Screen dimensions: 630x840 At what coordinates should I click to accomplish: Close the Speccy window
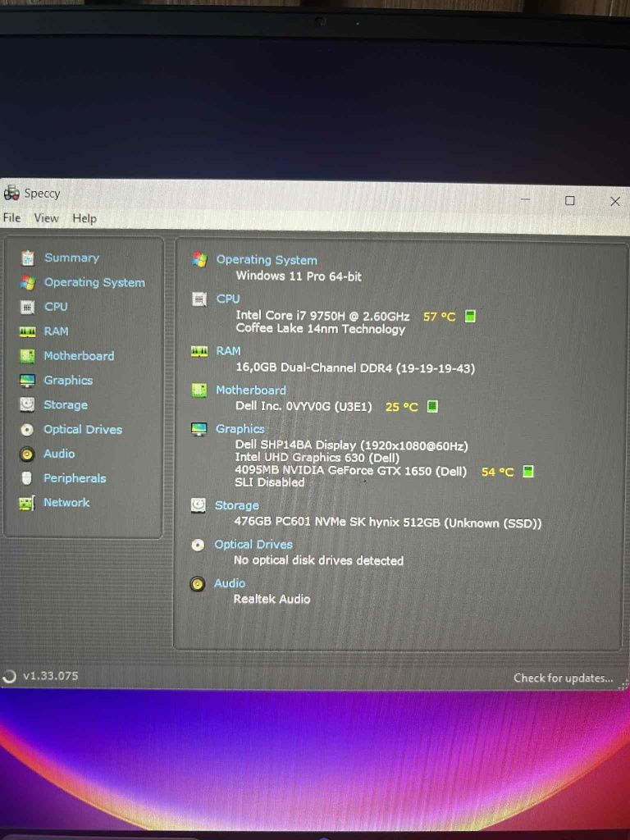click(615, 202)
